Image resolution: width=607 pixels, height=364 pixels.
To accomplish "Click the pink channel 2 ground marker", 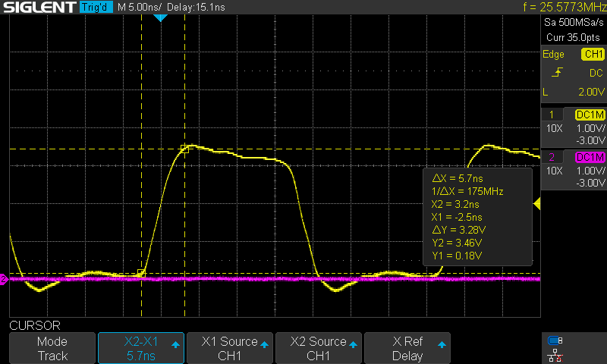I will click(x=3, y=280).
